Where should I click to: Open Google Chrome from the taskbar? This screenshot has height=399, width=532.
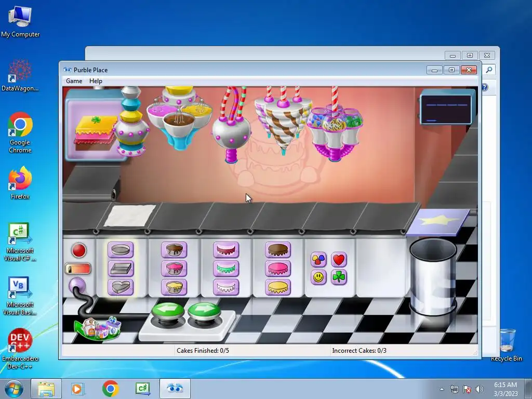click(110, 389)
